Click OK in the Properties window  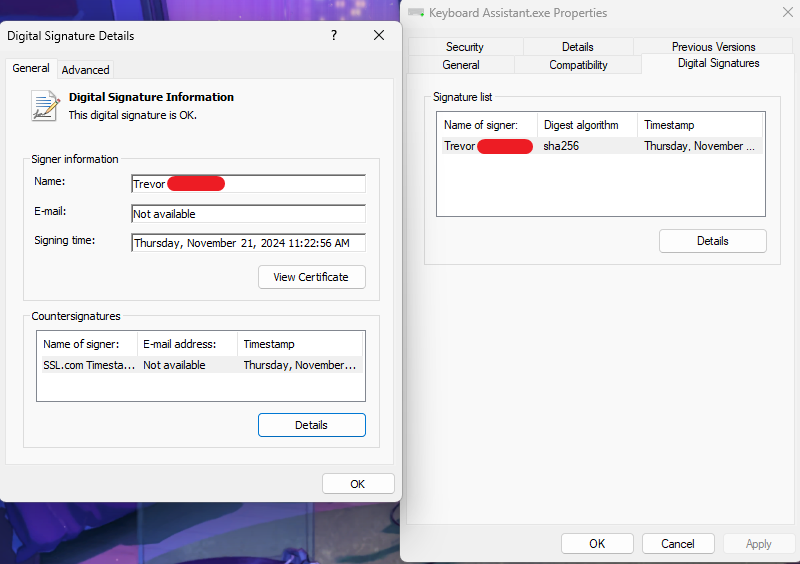pos(597,544)
